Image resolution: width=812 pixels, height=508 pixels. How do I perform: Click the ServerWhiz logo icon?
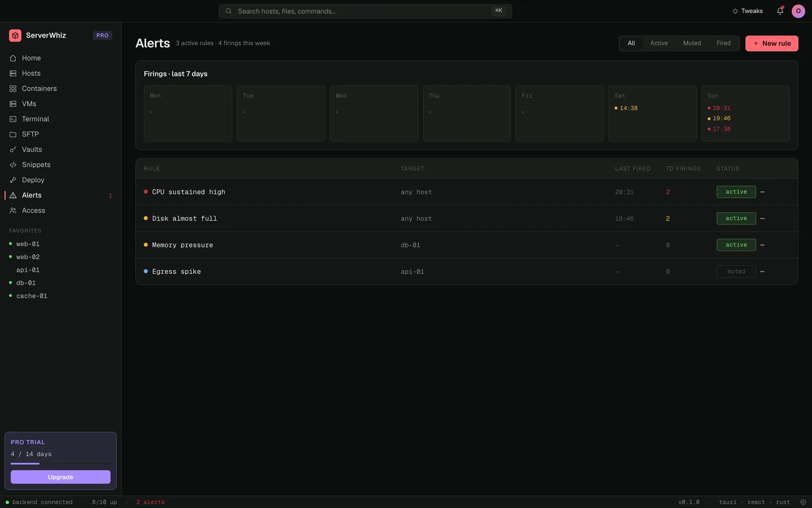coord(15,35)
